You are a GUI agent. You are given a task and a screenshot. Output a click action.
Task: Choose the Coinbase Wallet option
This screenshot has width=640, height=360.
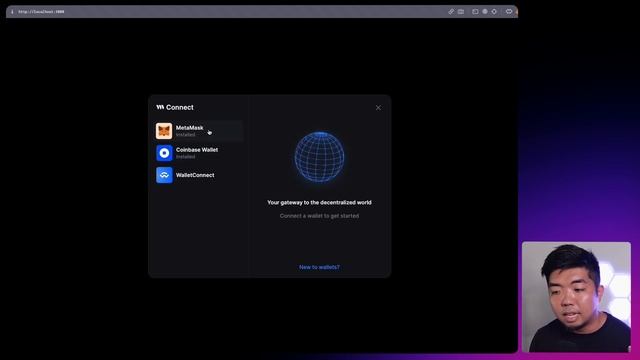(199, 153)
